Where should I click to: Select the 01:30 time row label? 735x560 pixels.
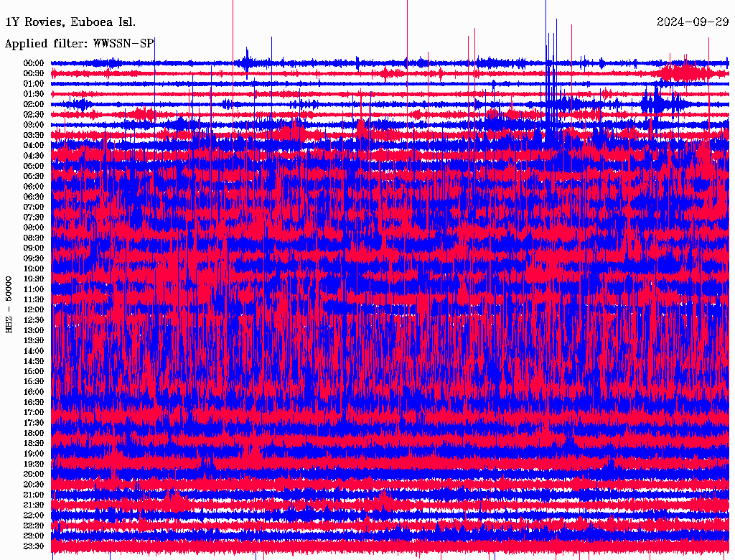[x=34, y=94]
